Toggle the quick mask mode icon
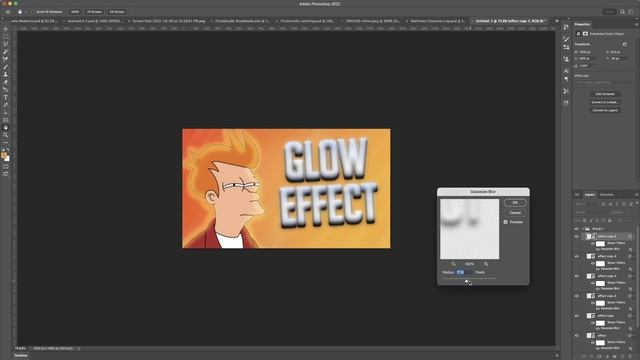The height and width of the screenshot is (360, 640). coord(5,167)
